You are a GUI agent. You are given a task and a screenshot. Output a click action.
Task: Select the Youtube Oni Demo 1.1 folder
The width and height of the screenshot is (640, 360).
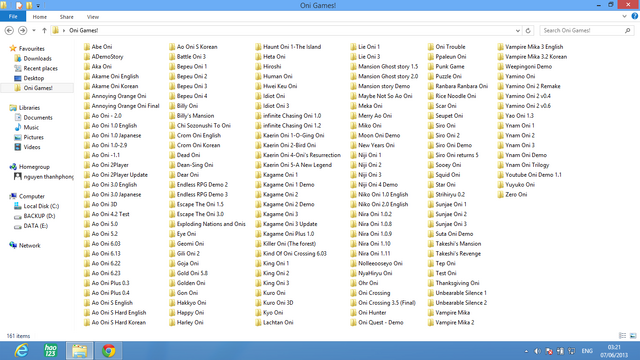click(x=530, y=175)
